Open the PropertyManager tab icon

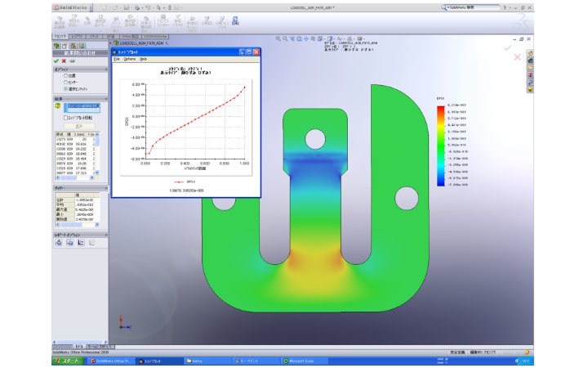pos(65,46)
